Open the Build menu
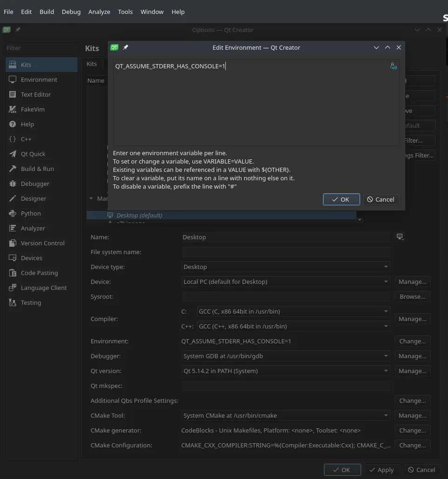Viewport: 448px width, 479px height. [x=47, y=12]
